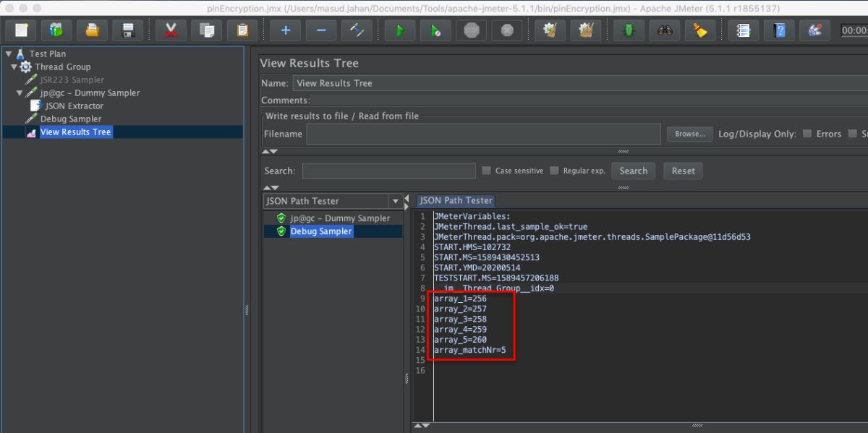Image resolution: width=868 pixels, height=433 pixels.
Task: Select the disabled JSR223 Sampler node
Action: (72, 80)
